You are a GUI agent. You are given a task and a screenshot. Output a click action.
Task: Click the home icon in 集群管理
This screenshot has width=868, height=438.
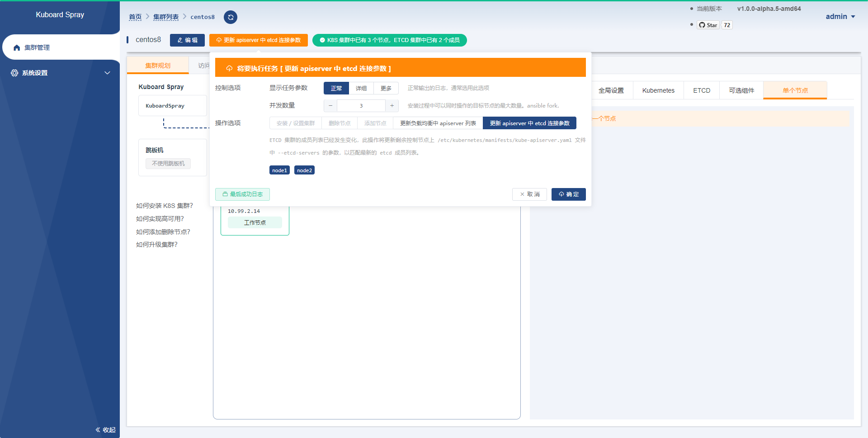17,47
